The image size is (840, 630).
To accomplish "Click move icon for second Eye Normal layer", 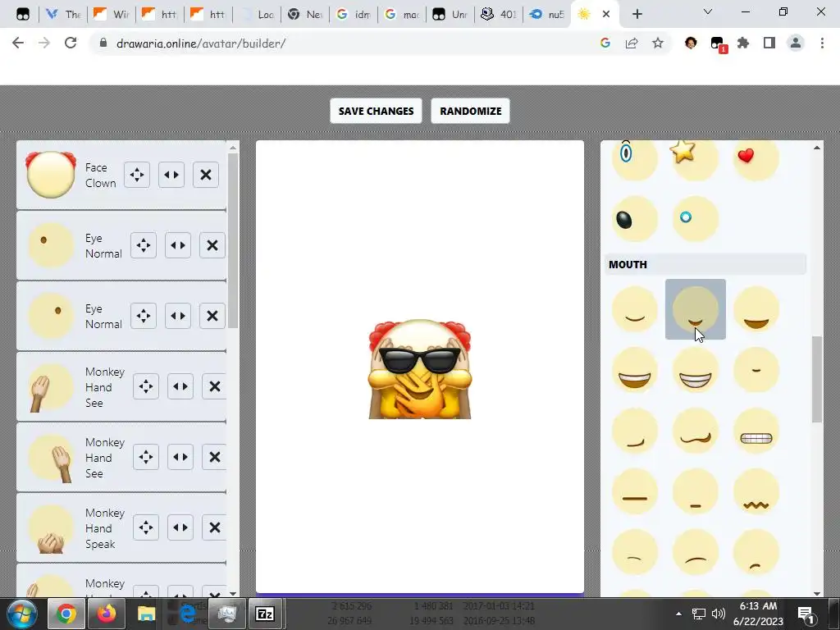I will click(x=144, y=316).
